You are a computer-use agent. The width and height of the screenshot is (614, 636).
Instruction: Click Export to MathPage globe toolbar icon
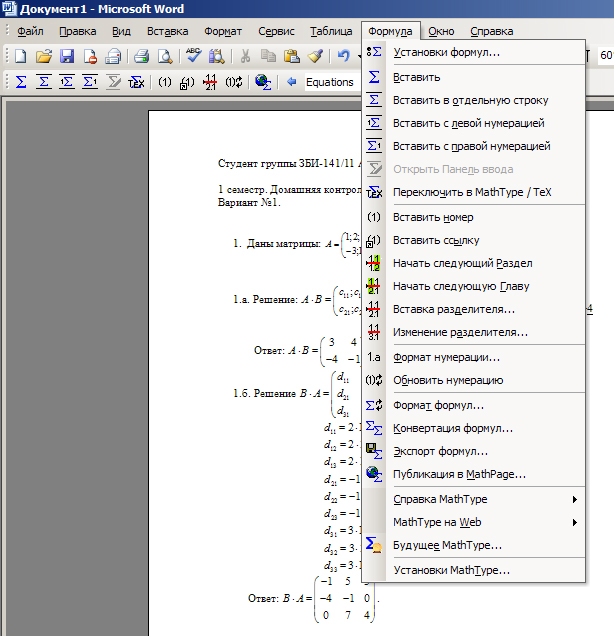[x=263, y=82]
